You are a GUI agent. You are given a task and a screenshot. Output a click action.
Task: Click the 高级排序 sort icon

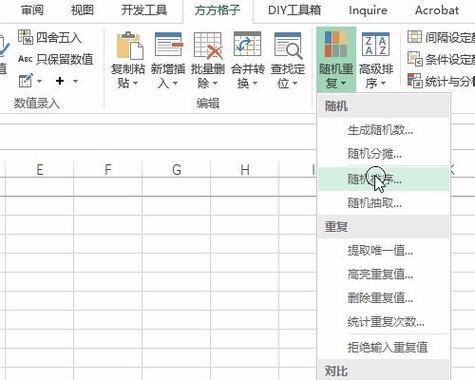(375, 44)
